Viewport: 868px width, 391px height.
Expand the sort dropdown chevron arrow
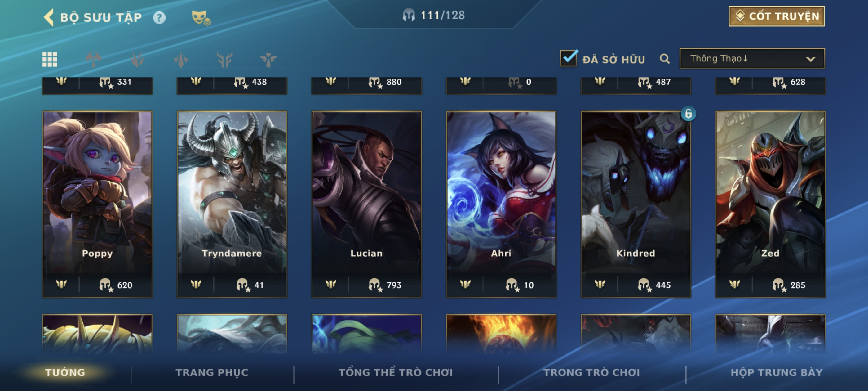(x=810, y=59)
